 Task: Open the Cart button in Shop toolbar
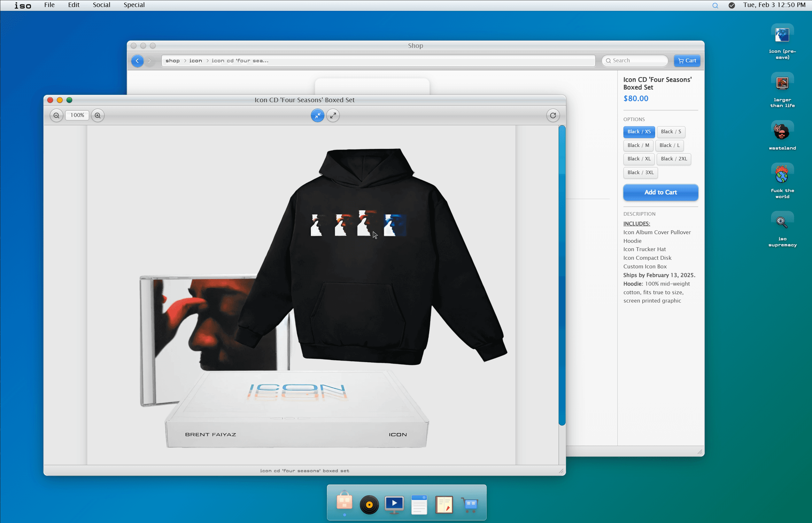[x=687, y=61]
